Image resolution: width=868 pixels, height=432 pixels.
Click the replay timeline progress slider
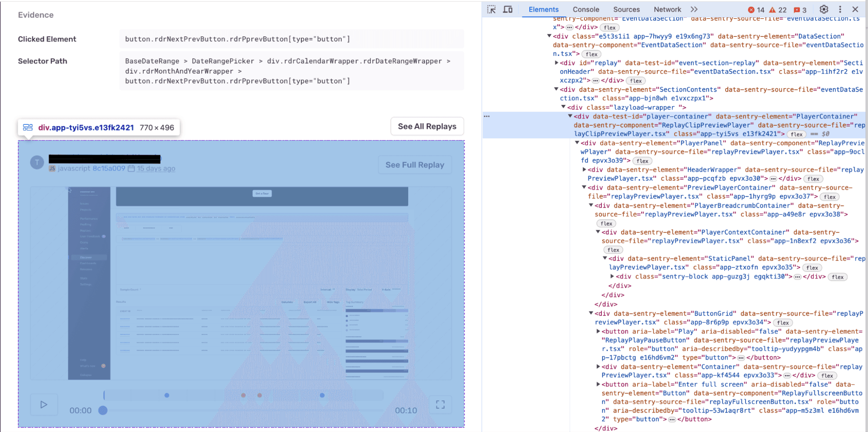103,410
